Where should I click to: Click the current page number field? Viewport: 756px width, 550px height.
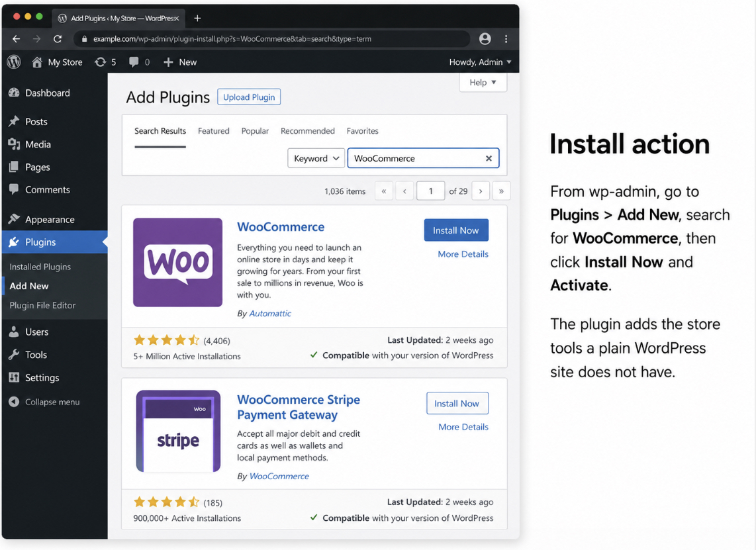point(430,191)
